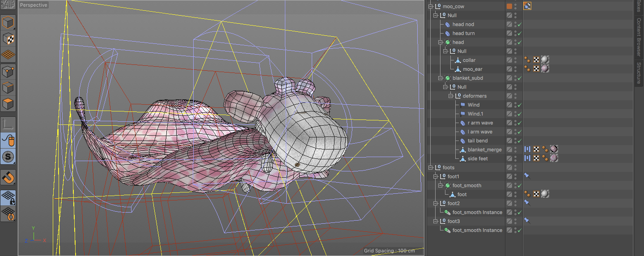
Task: Select foot_smooth Instance under foot3
Action: tap(477, 230)
